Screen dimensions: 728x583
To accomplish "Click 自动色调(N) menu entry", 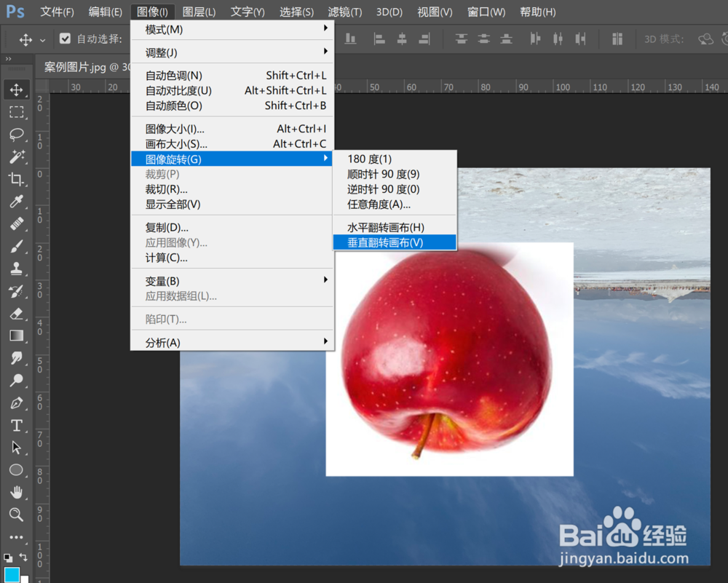I will click(x=232, y=75).
